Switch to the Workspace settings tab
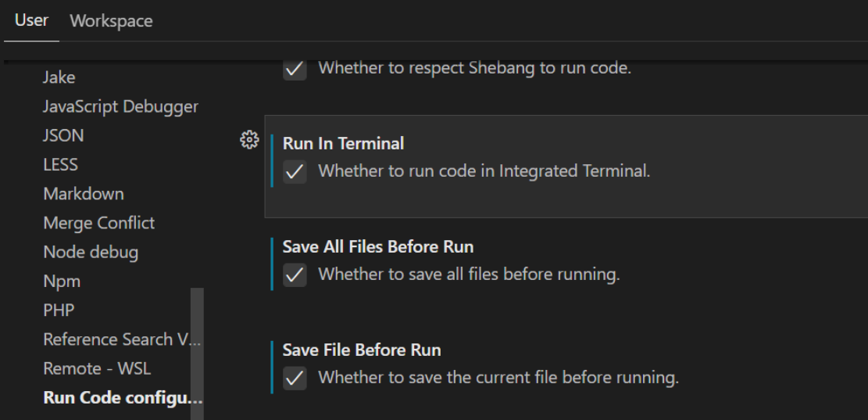The width and height of the screenshot is (868, 420). coord(111,21)
